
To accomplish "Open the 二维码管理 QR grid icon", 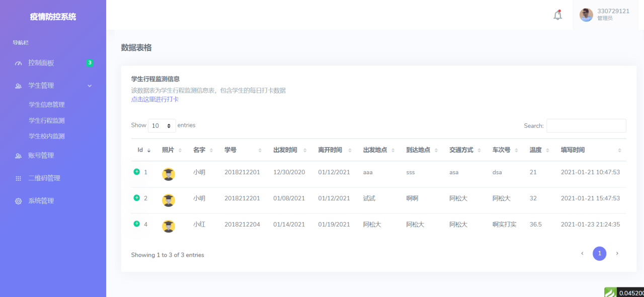I will click(x=18, y=178).
